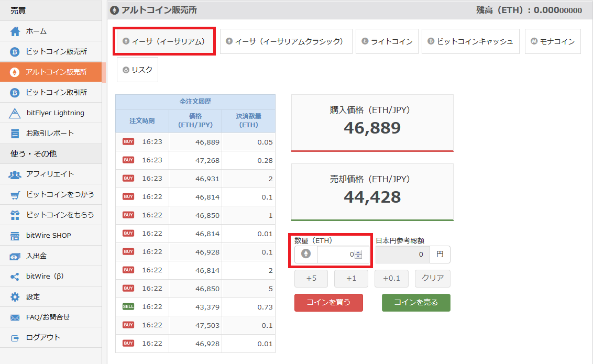
Task: Go to ビットコイン販売所 in the sidebar
Action: [x=51, y=52]
